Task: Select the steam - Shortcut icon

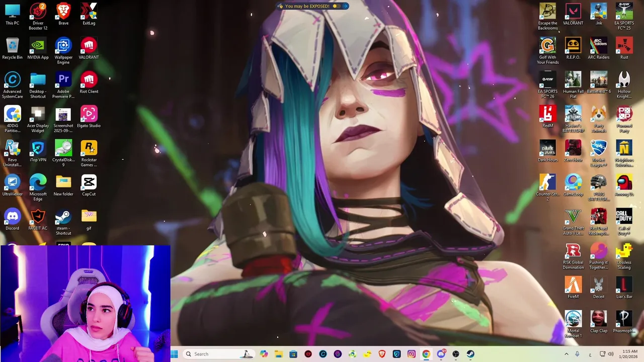Action: (63, 222)
